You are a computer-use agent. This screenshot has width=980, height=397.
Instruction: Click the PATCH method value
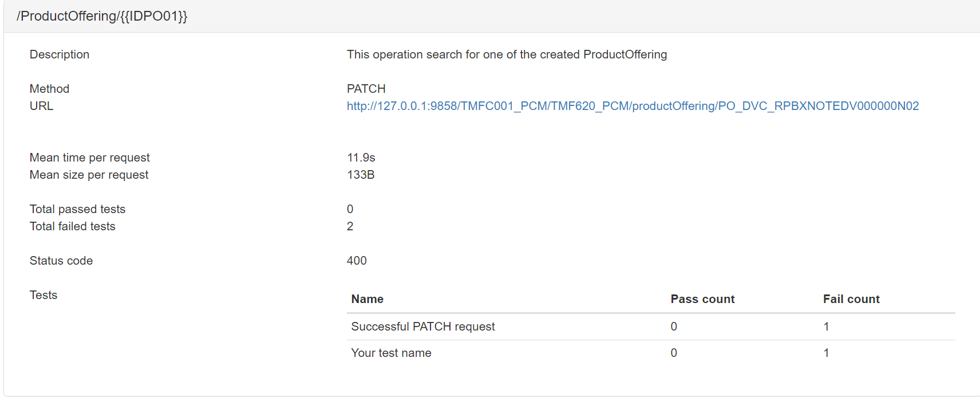click(366, 89)
